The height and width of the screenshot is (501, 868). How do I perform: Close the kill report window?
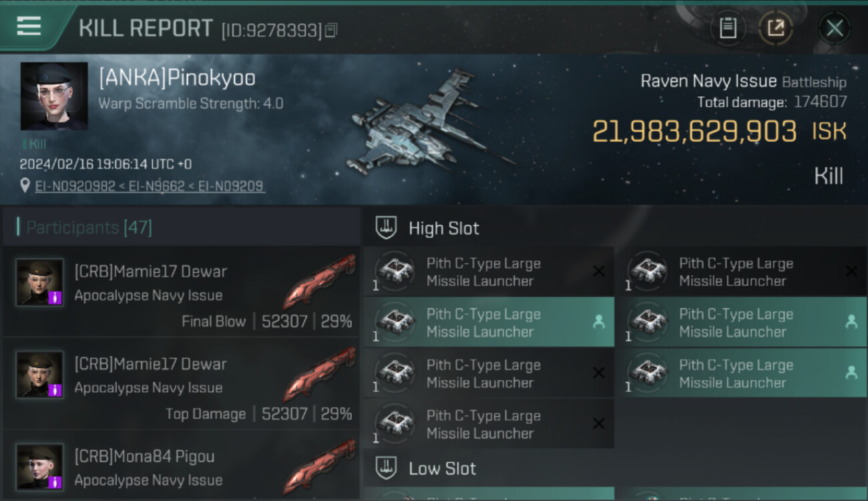(x=835, y=28)
